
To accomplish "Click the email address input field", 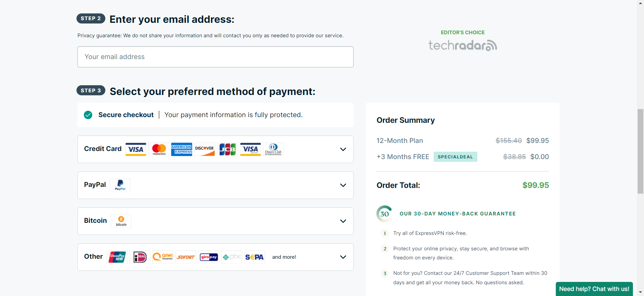I will click(215, 57).
